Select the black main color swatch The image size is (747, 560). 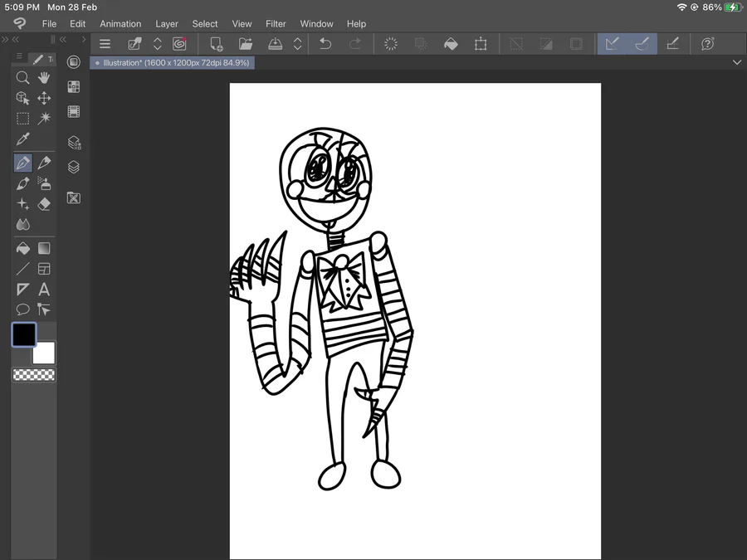click(24, 334)
